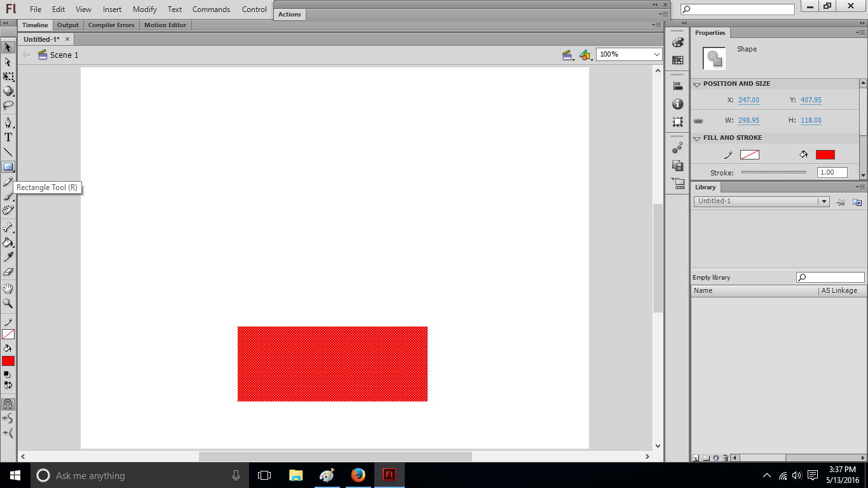Viewport: 868px width, 488px height.
Task: Reset to default black and white colors
Action: [8, 375]
